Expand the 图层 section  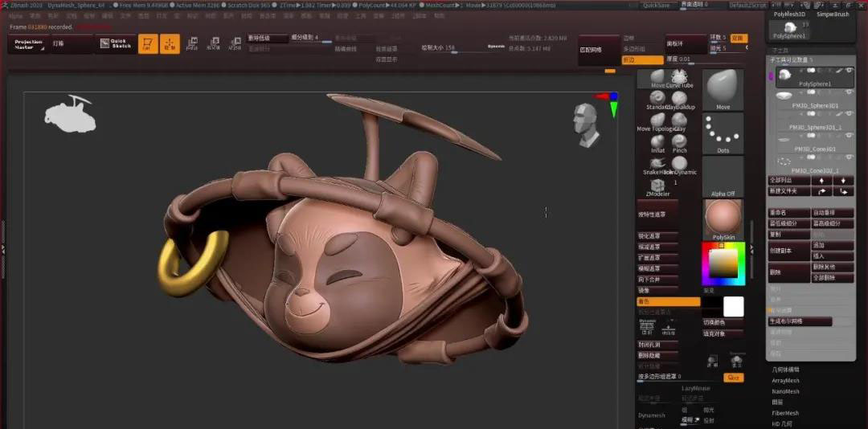coord(777,402)
